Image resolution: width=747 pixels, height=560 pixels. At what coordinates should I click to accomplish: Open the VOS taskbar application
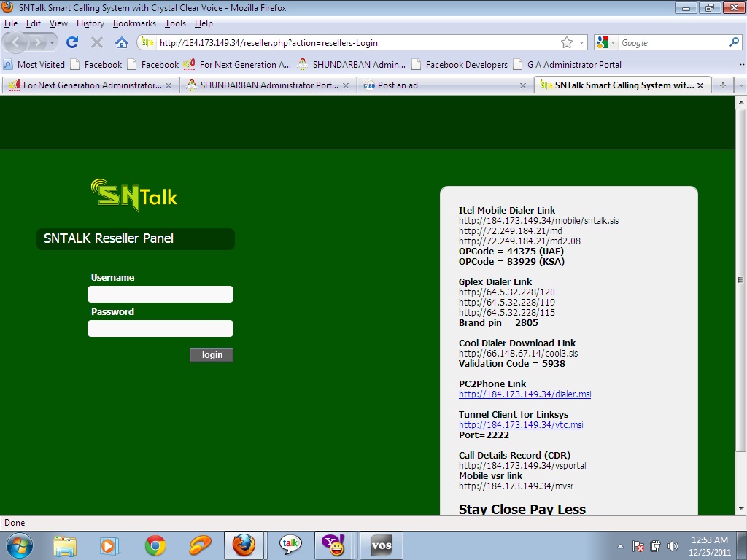pyautogui.click(x=381, y=545)
